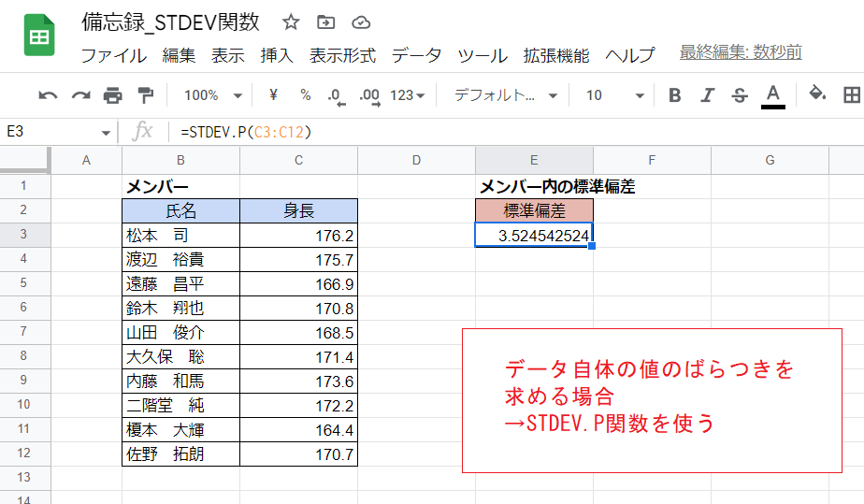The width and height of the screenshot is (864, 504).
Task: Click the fx function icon
Action: pyautogui.click(x=143, y=132)
